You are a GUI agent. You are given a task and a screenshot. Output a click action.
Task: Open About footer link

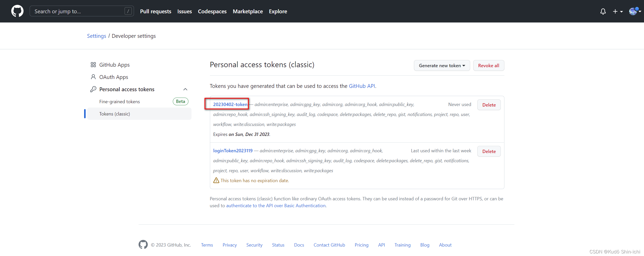(445, 245)
